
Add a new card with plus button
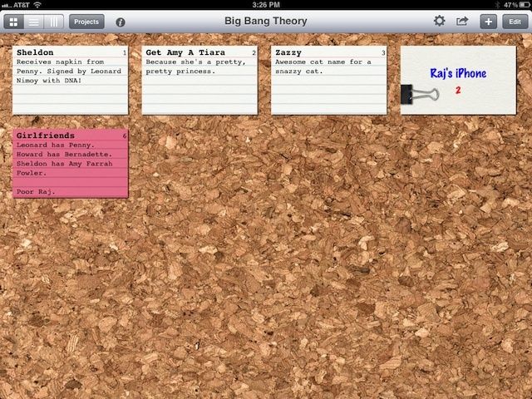(489, 22)
